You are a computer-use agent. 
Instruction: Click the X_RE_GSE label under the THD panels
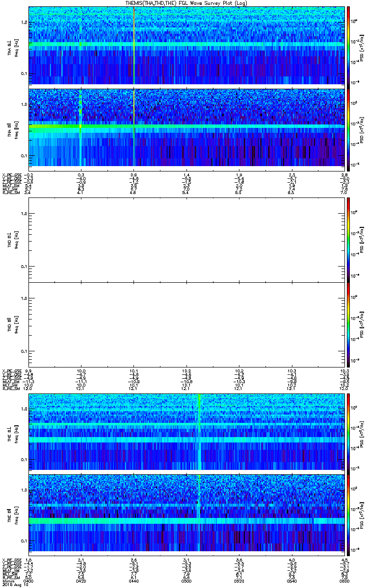point(11,371)
